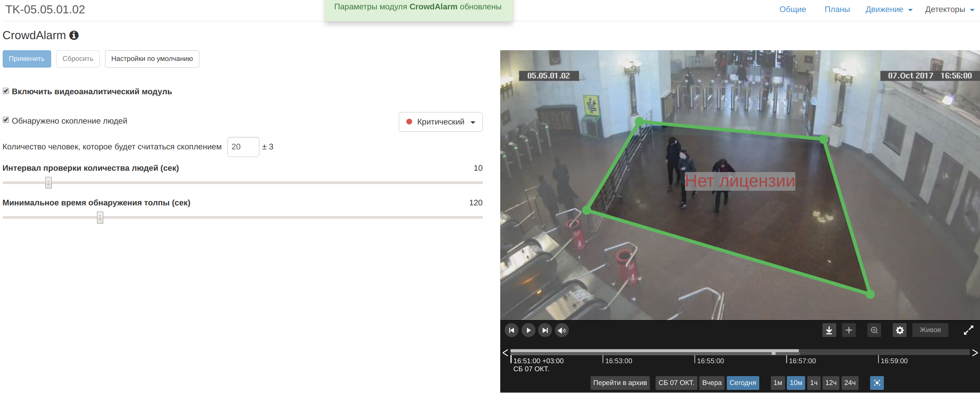This screenshot has height=393, width=980.
Task: Enable the video analytics module checkbox
Action: tap(6, 91)
